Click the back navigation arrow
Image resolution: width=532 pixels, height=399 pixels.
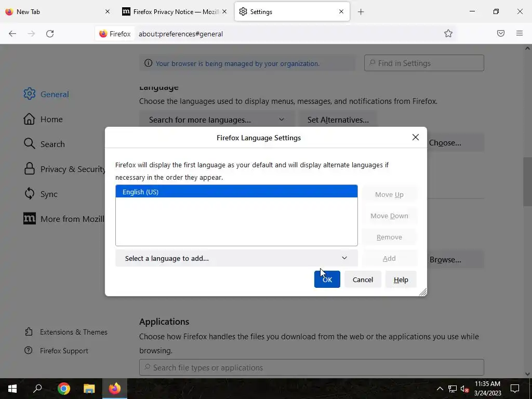pyautogui.click(x=12, y=34)
